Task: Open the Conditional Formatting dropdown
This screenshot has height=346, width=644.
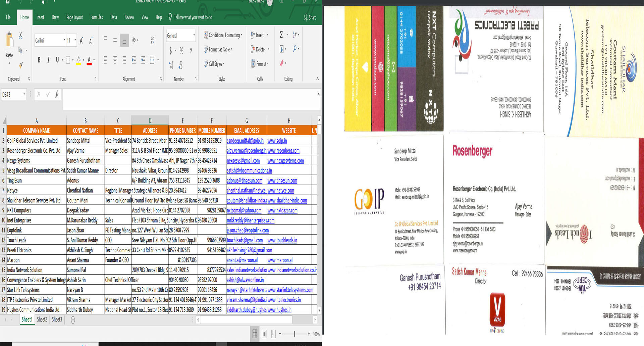Action: [223, 35]
